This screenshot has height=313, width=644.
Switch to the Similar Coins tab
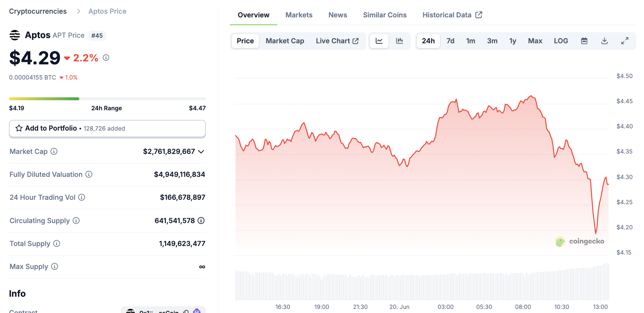384,15
